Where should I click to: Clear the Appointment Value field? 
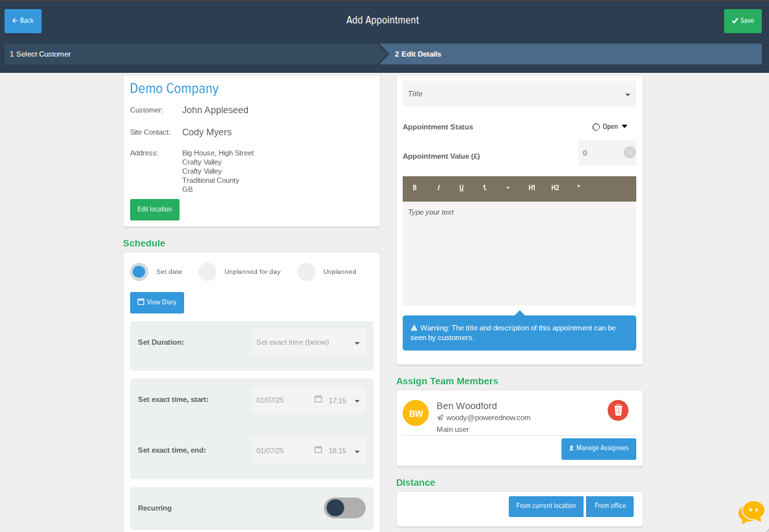630,152
